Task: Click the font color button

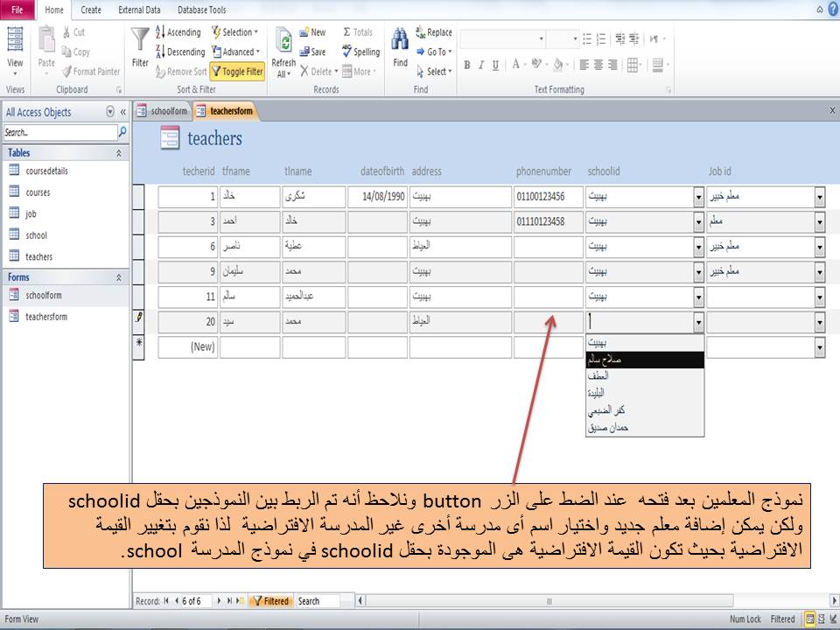Action: 515,65
